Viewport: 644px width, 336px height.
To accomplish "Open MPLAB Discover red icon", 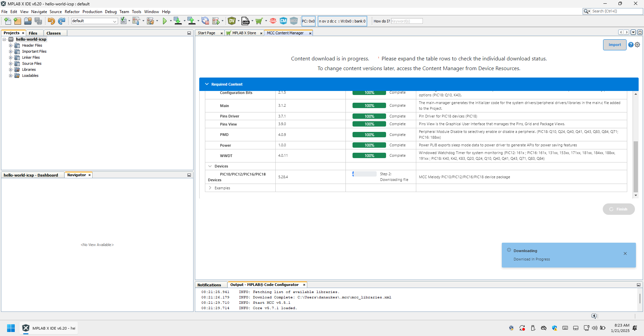I will [273, 21].
